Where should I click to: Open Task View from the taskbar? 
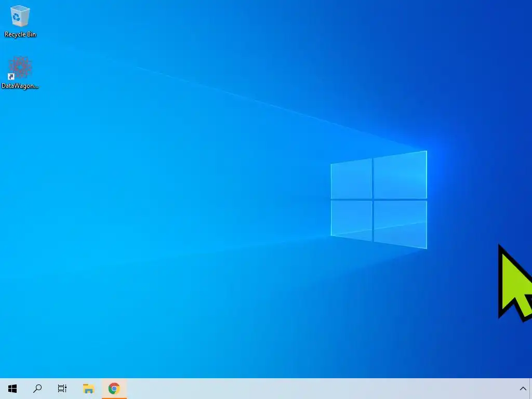pyautogui.click(x=62, y=389)
